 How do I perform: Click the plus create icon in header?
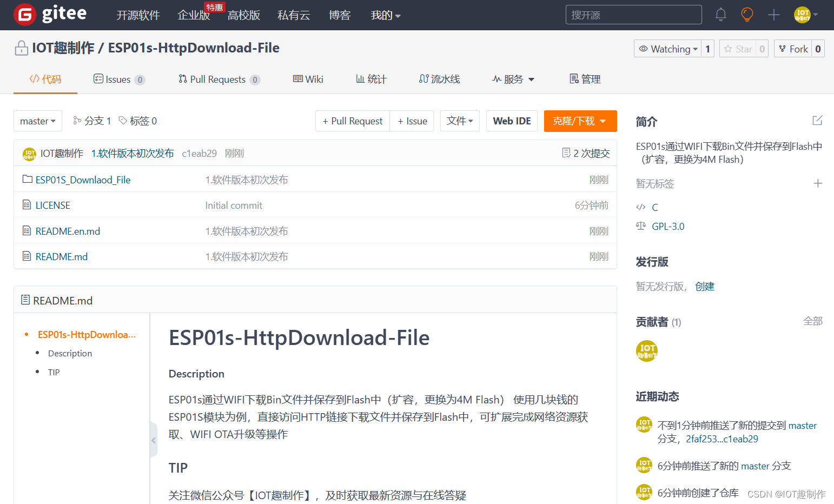[774, 15]
